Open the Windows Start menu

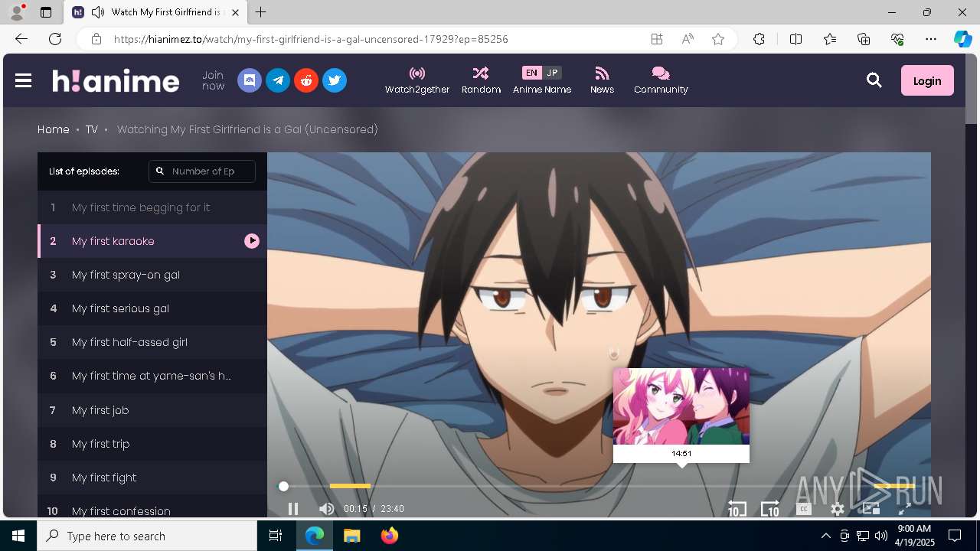[18, 536]
